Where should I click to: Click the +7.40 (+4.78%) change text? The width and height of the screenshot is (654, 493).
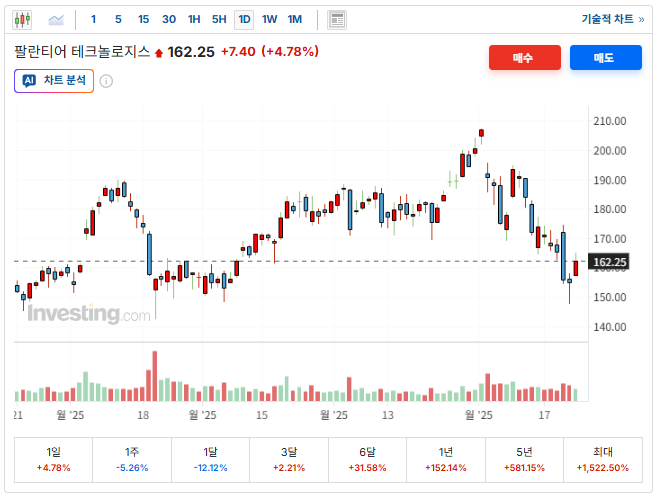(270, 52)
